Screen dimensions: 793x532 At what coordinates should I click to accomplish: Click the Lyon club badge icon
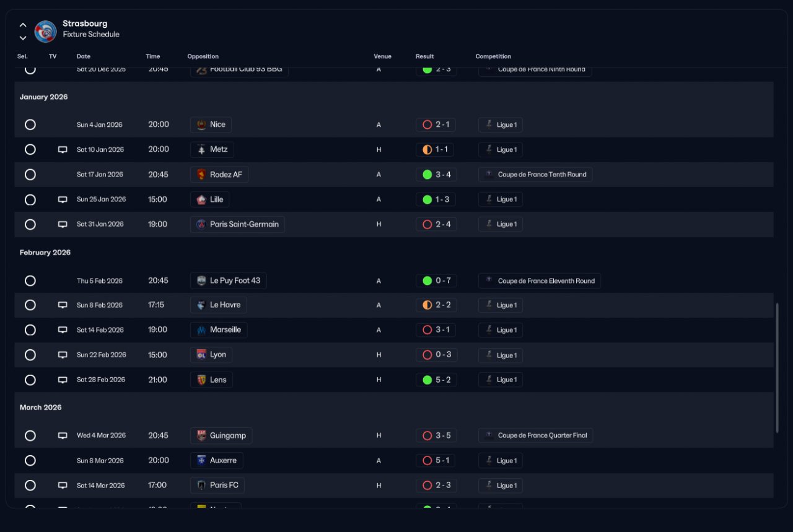(x=201, y=355)
